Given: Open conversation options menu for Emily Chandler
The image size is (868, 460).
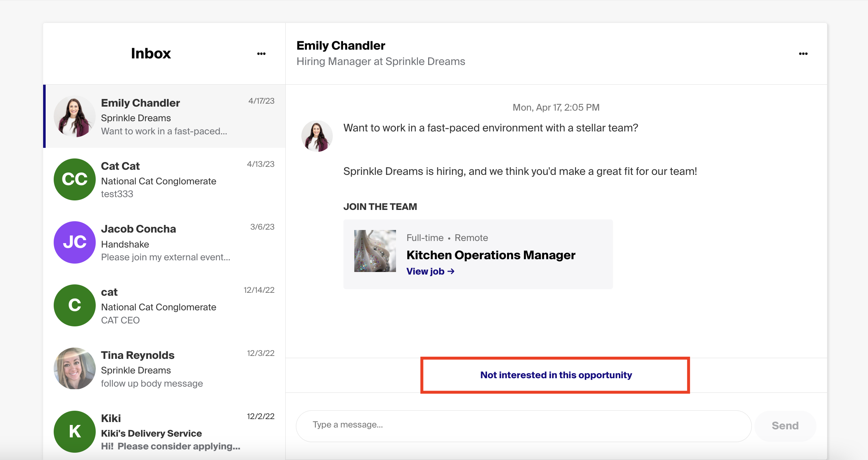Looking at the screenshot, I should [x=803, y=54].
